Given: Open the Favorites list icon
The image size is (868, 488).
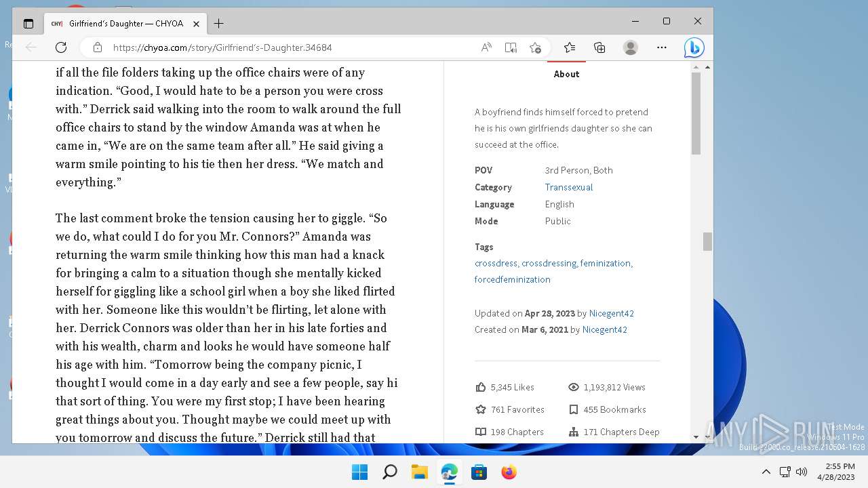Looking at the screenshot, I should [570, 47].
